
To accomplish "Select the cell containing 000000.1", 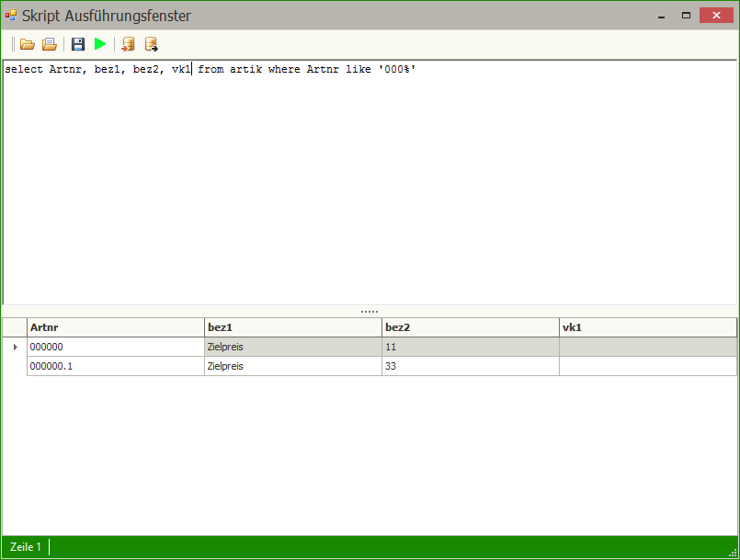I will click(x=115, y=366).
